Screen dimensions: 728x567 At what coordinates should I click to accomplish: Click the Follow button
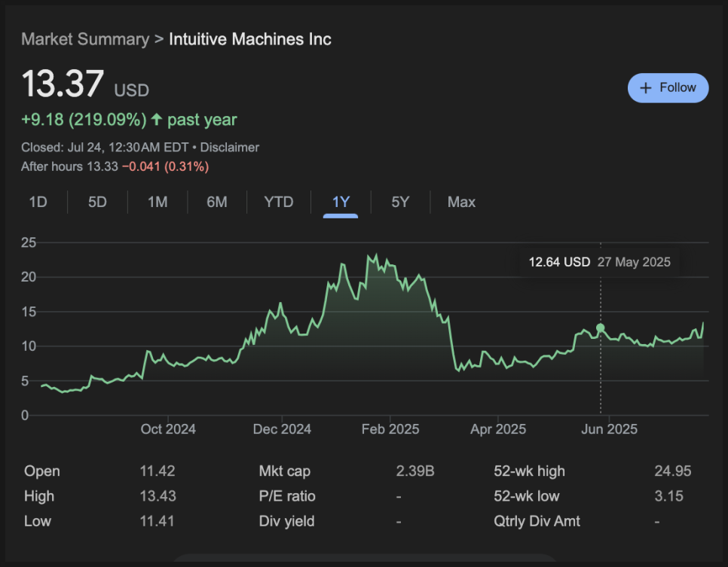[x=668, y=87]
